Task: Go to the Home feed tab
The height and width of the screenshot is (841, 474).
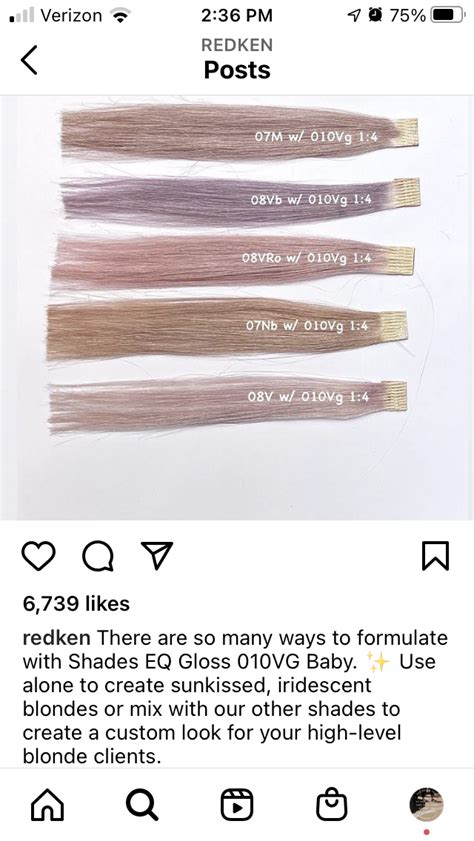Action: point(47,805)
